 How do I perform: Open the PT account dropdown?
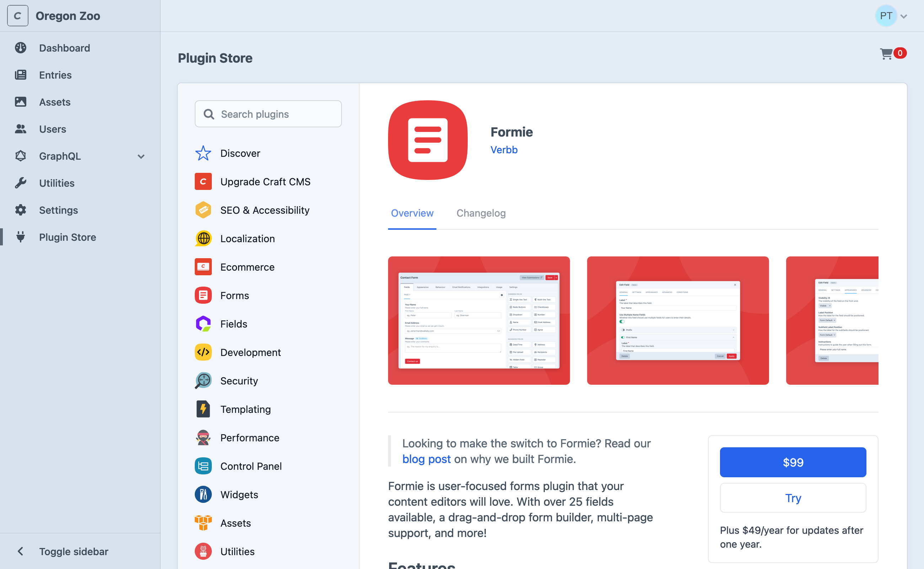(x=892, y=16)
